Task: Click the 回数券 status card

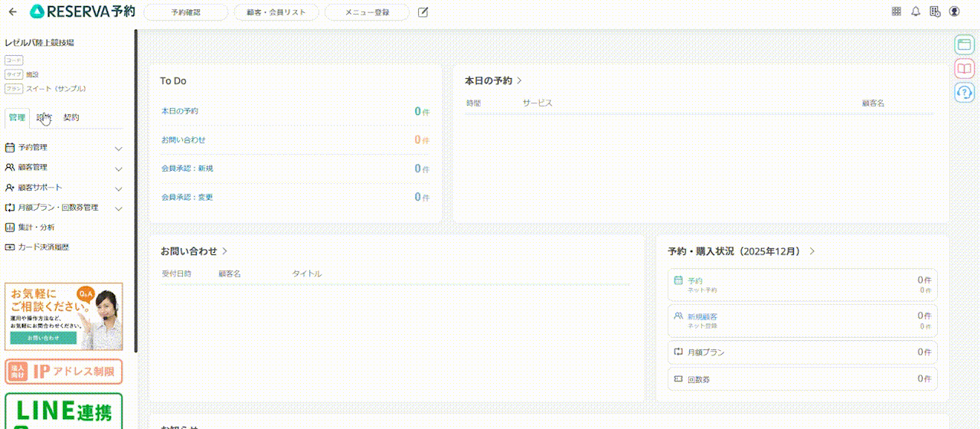Action: pyautogui.click(x=802, y=379)
